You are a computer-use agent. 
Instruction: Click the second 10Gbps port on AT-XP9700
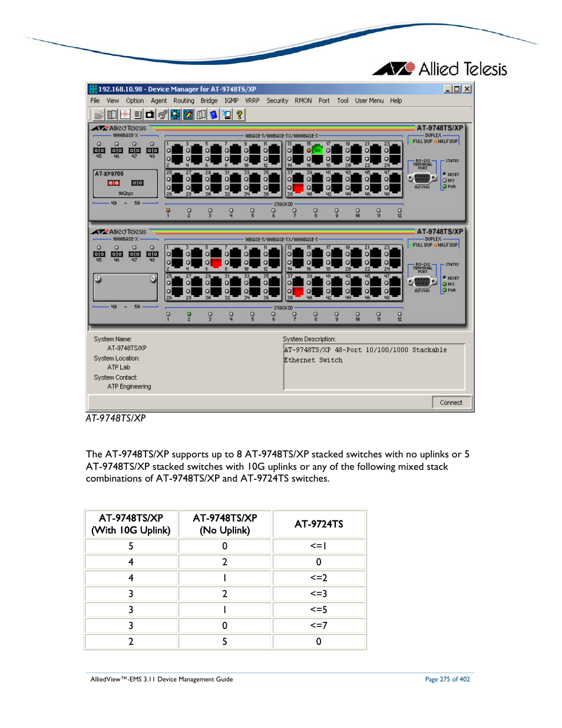[x=137, y=183]
